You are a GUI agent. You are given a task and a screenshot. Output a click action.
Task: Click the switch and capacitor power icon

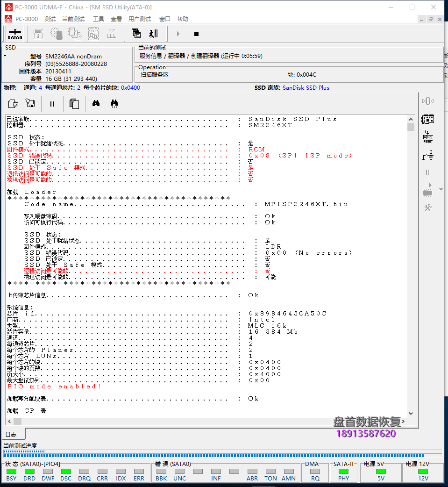click(x=428, y=154)
